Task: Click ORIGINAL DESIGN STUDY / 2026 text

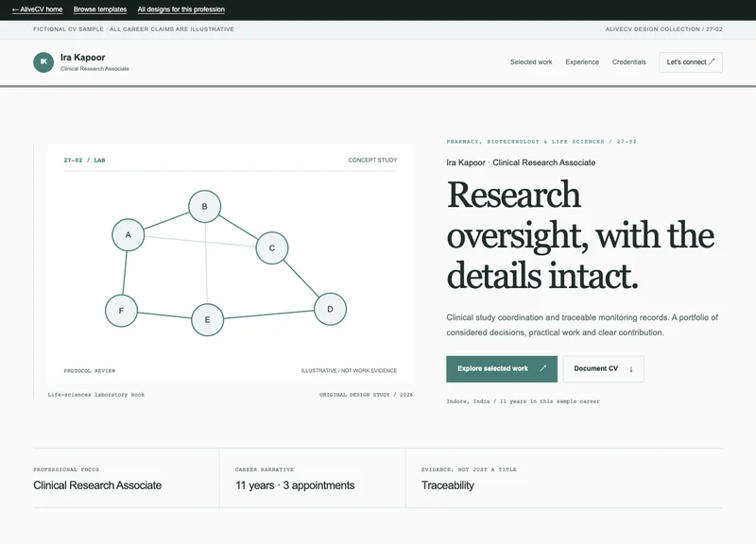Action: pos(366,395)
